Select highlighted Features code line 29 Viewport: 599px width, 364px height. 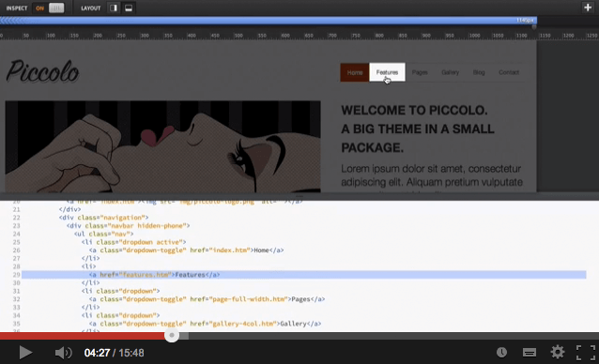tap(303, 275)
